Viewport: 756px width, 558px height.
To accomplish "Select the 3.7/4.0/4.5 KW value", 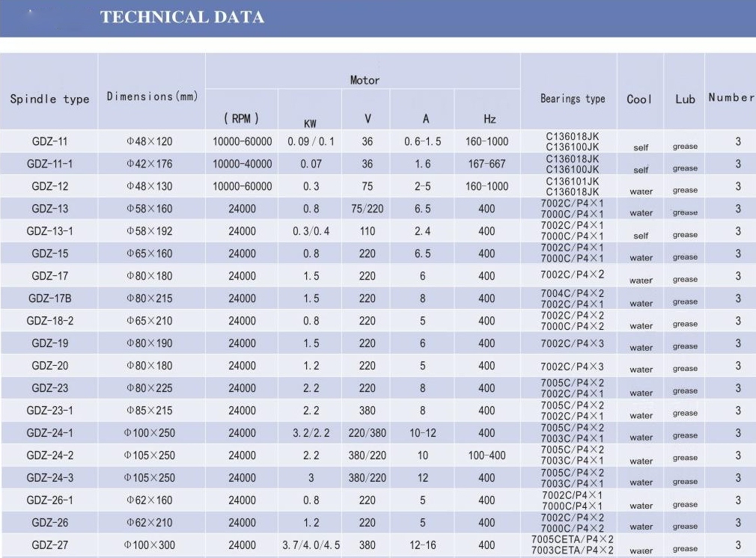I will click(311, 545).
